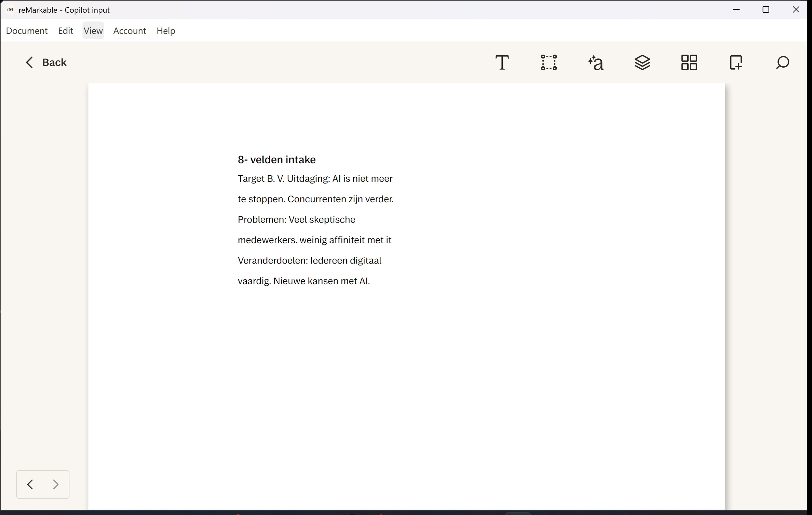Click the handwriting conversion icon
The image size is (812, 515).
coord(595,63)
